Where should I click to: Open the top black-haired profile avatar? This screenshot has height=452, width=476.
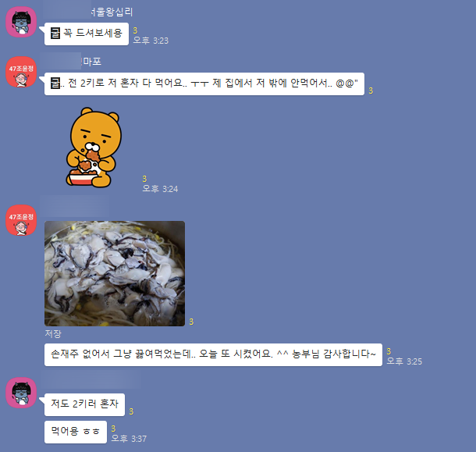coord(21,22)
